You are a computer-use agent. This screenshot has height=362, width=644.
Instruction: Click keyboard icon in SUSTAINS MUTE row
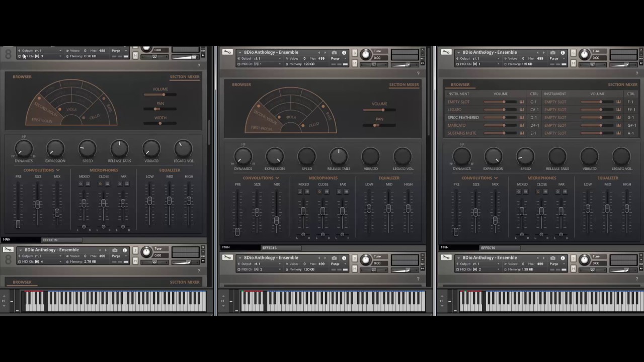(x=522, y=133)
